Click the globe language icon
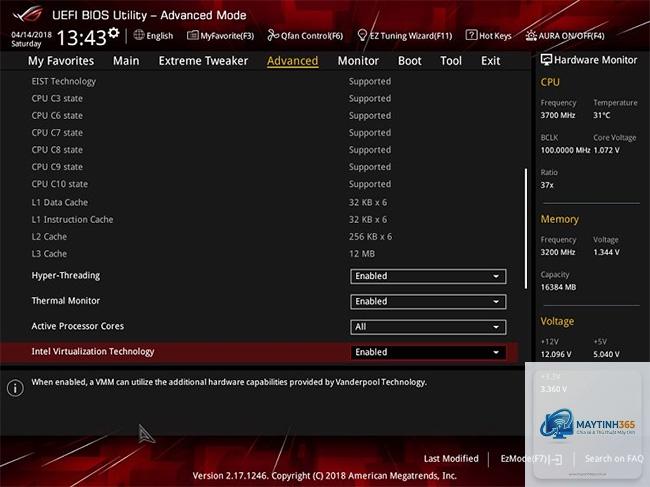The image size is (650, 487). click(139, 35)
